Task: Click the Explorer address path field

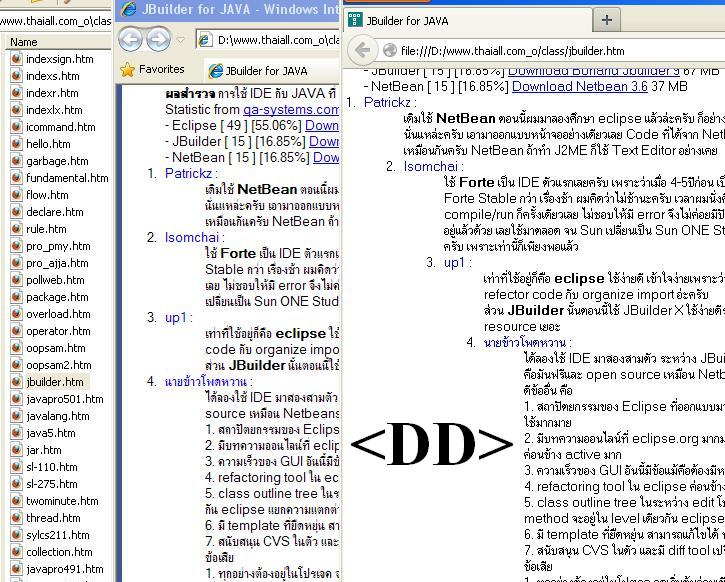Action: tap(55, 21)
